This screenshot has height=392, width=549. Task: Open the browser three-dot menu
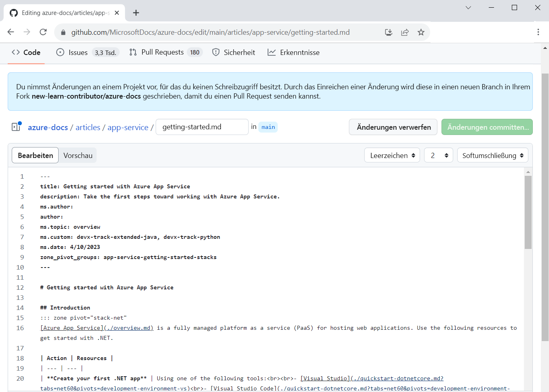pyautogui.click(x=538, y=32)
